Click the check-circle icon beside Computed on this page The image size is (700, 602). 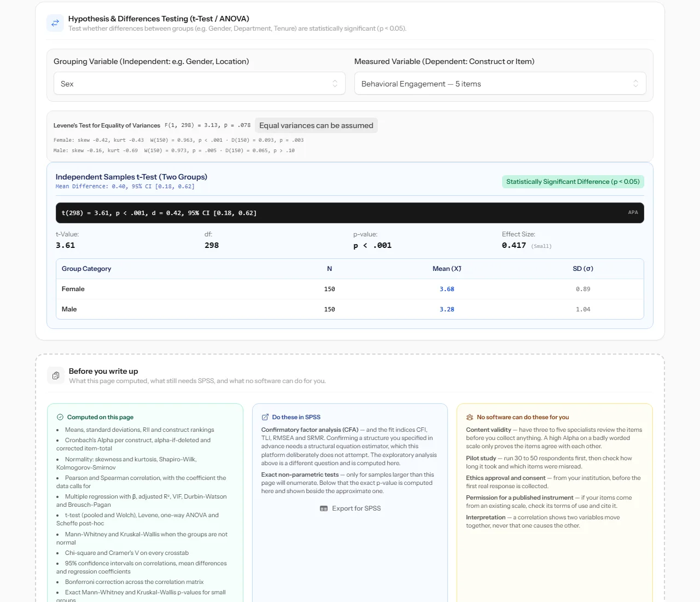point(60,417)
